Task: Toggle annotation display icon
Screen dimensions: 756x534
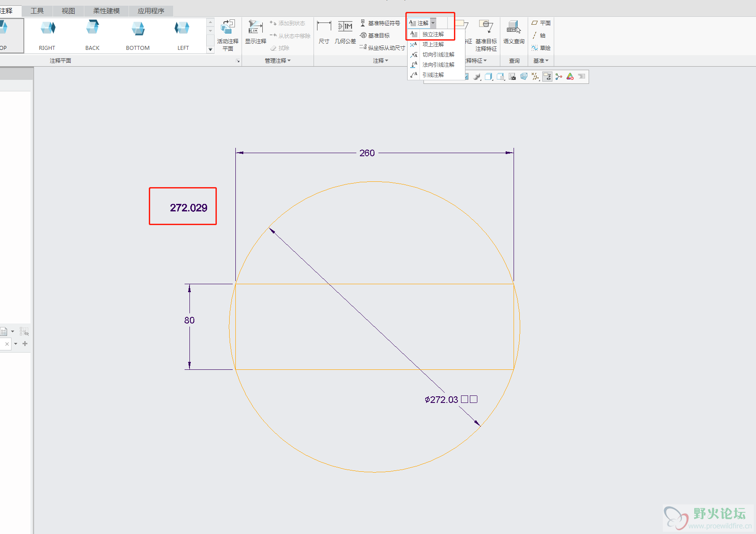Action: click(x=547, y=77)
